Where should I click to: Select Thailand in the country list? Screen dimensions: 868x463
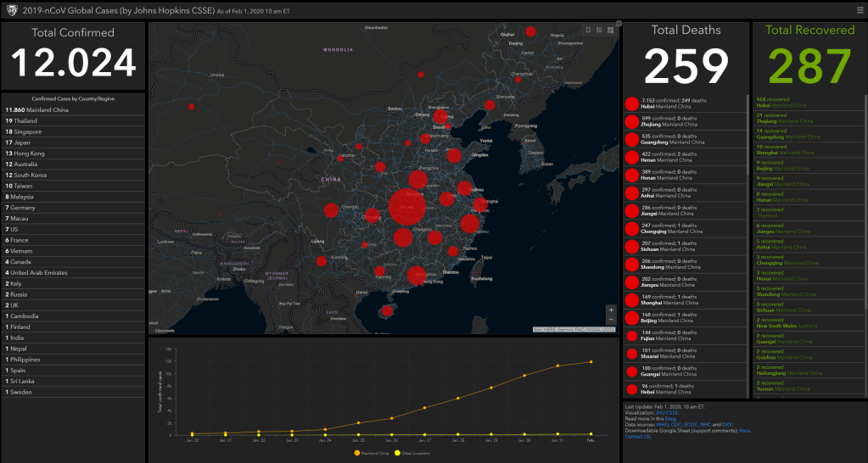[x=25, y=121]
